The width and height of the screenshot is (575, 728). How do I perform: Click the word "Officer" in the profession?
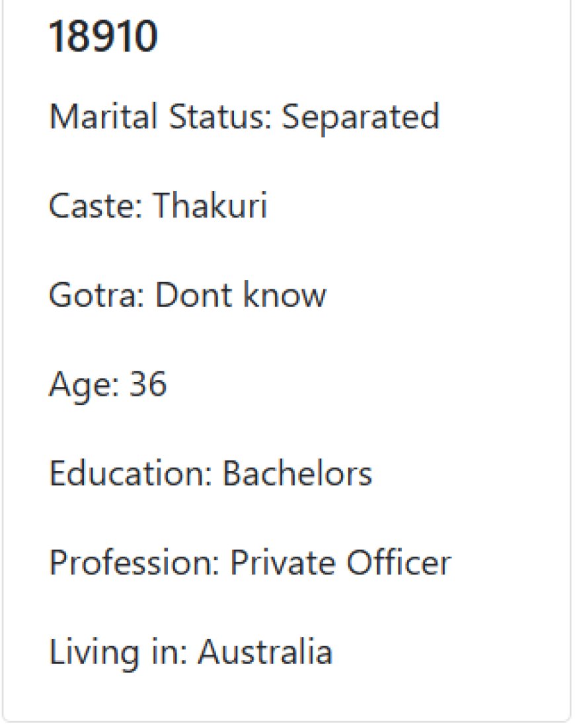tap(399, 562)
